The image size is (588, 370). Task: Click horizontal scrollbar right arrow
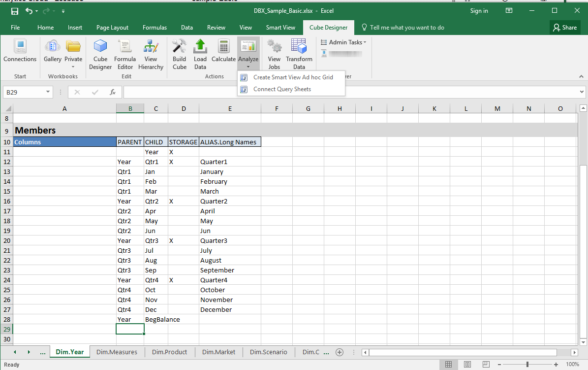tap(574, 352)
